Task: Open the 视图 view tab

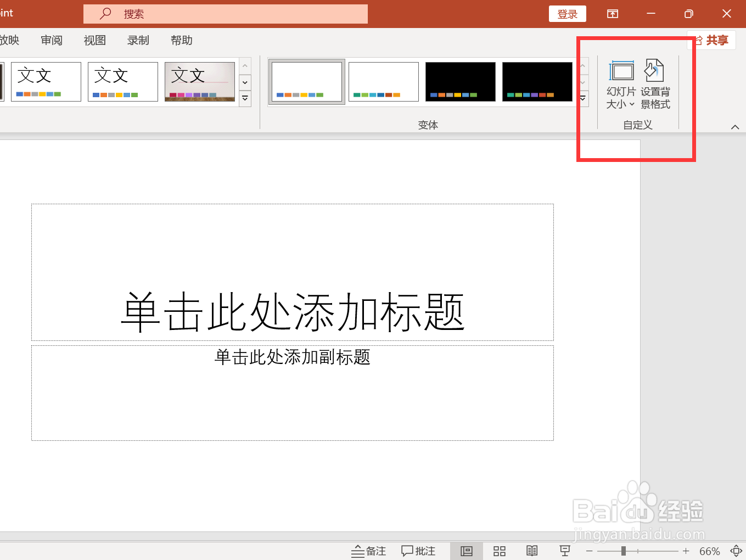Action: pos(95,40)
